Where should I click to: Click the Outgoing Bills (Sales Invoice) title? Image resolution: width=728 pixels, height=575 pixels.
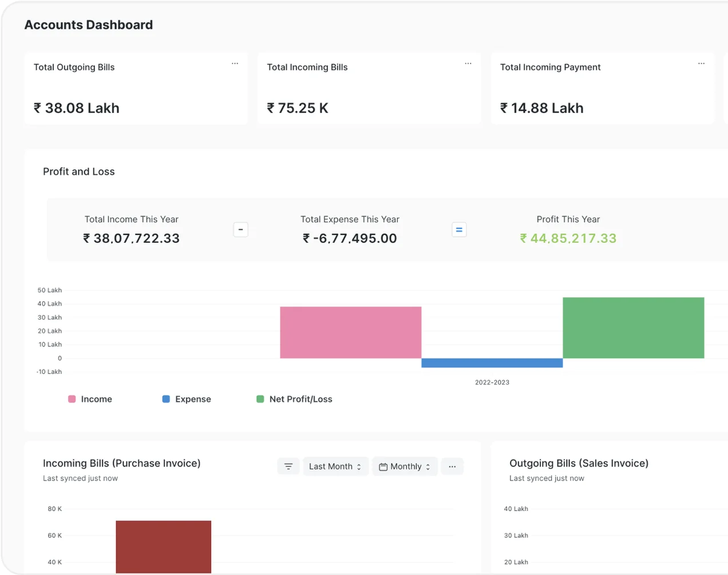tap(579, 463)
